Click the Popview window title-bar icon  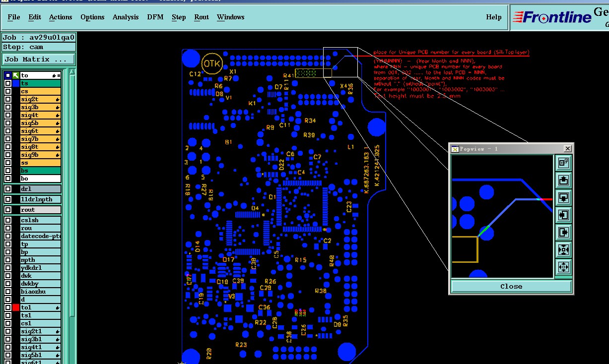tap(455, 149)
